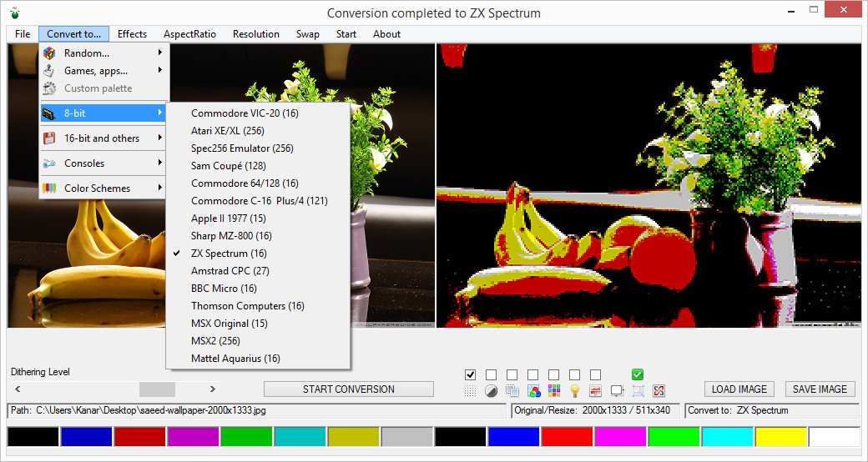
Task: Click the blue crop frame icon
Action: coord(638,391)
